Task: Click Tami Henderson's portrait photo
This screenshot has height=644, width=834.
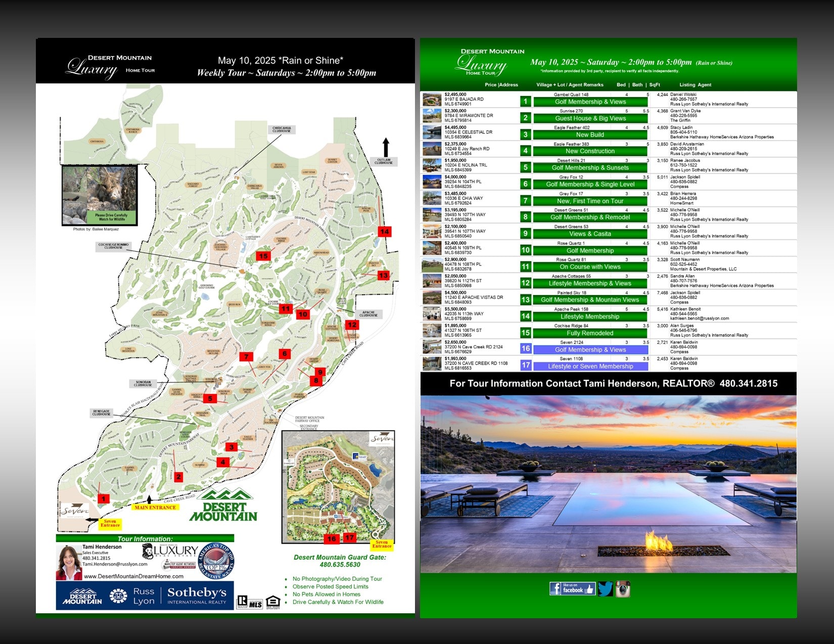Action: (x=69, y=562)
